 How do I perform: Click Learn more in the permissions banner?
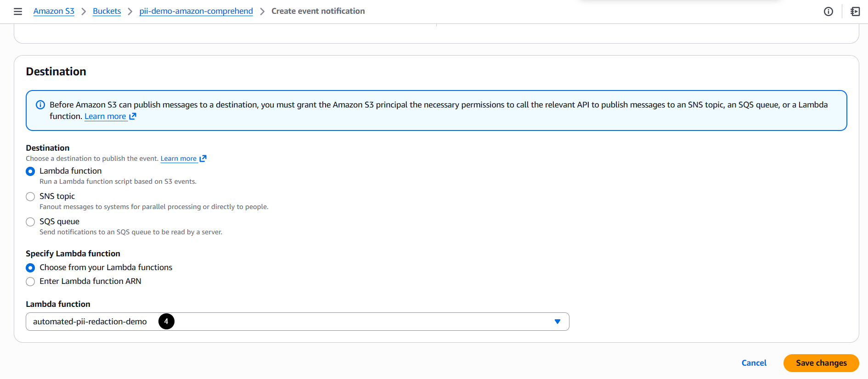click(x=105, y=116)
